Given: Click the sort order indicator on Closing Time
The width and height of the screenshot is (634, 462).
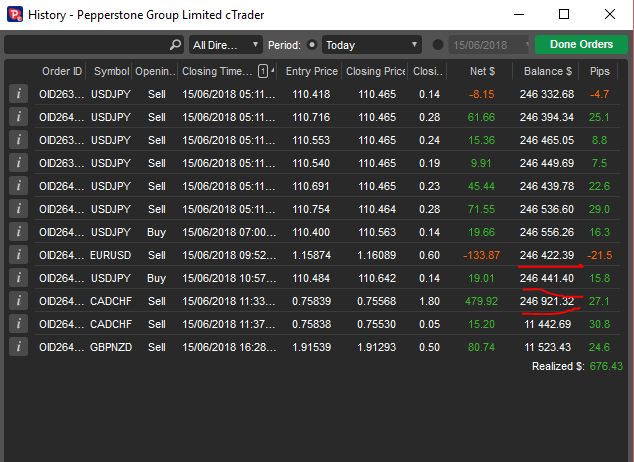Looking at the screenshot, I should click(266, 72).
